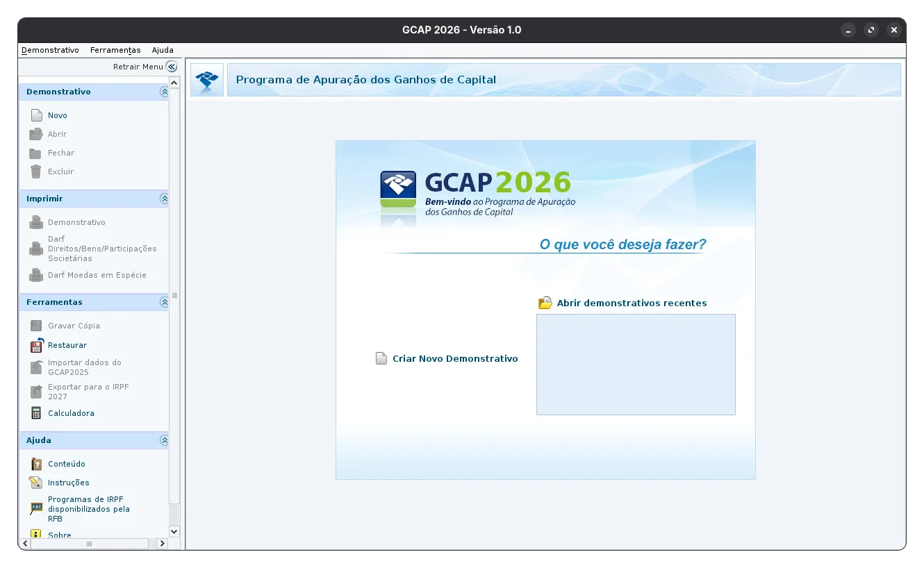Click the Criar Novo Demonstrativo link text

(455, 359)
